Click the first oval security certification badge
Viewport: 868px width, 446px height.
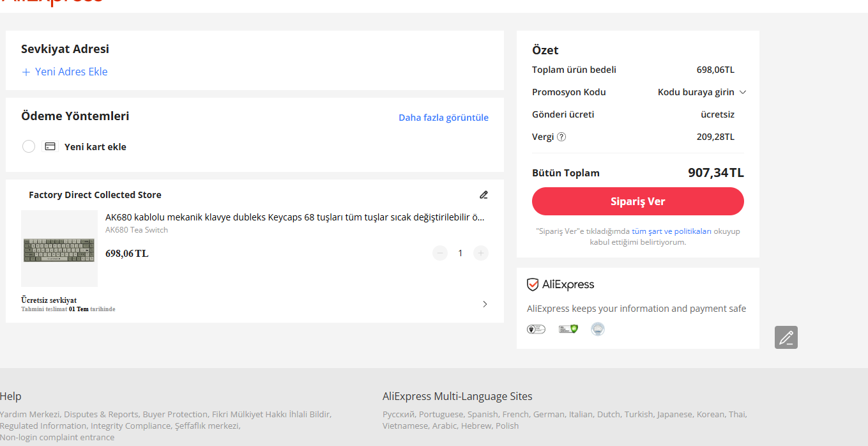[536, 329]
